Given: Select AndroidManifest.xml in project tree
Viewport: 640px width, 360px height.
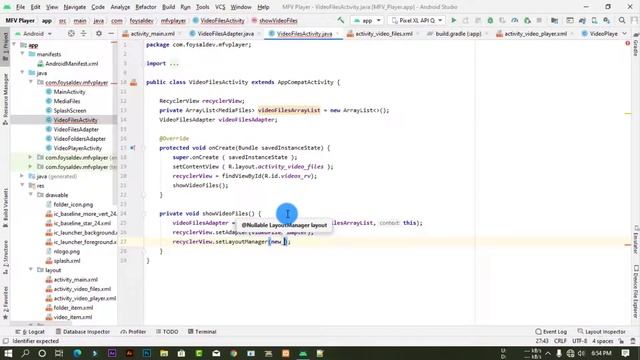Looking at the screenshot, I should click(x=71, y=64).
